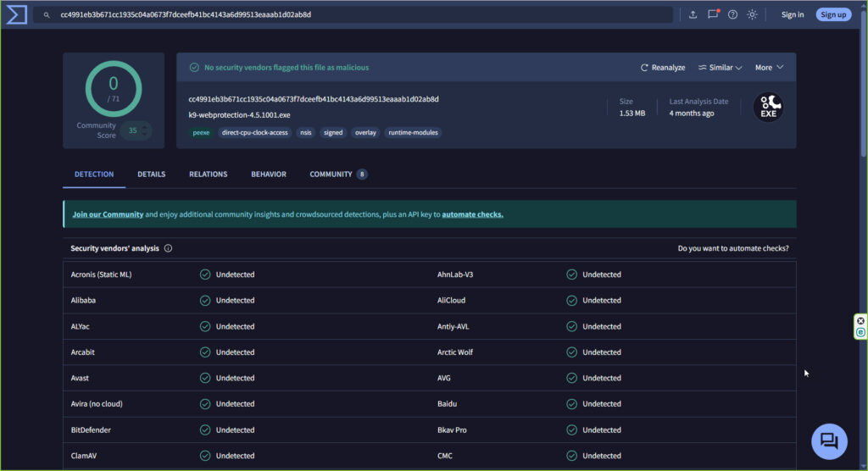
Task: Click the EXE file type icon
Action: (x=768, y=107)
